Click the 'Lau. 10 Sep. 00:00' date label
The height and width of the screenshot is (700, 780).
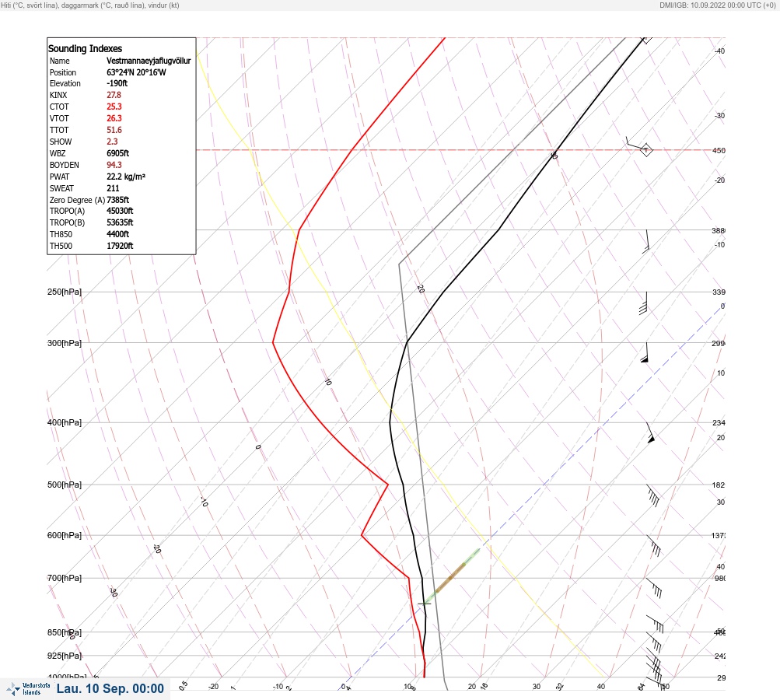coord(110,688)
